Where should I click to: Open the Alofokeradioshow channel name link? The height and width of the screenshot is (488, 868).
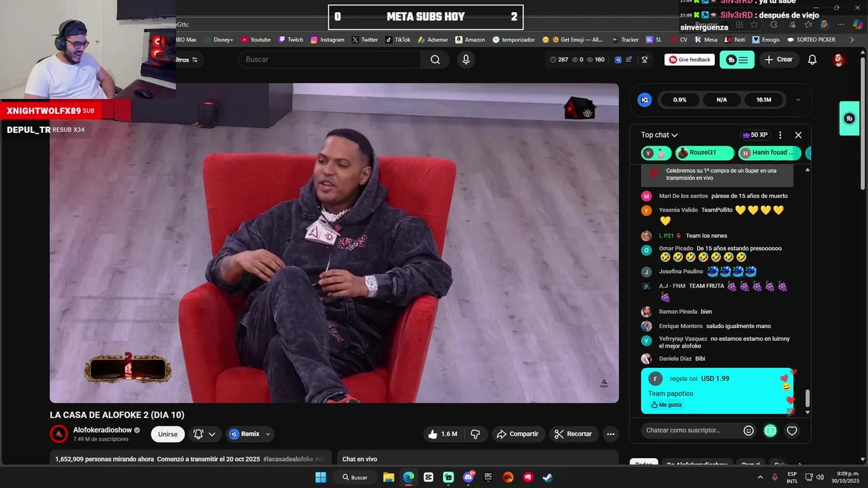102,430
